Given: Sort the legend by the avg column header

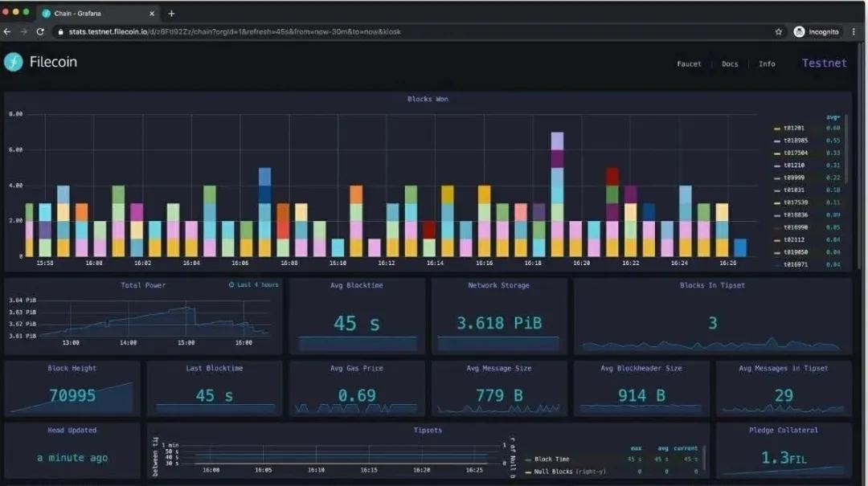Looking at the screenshot, I should coord(833,117).
